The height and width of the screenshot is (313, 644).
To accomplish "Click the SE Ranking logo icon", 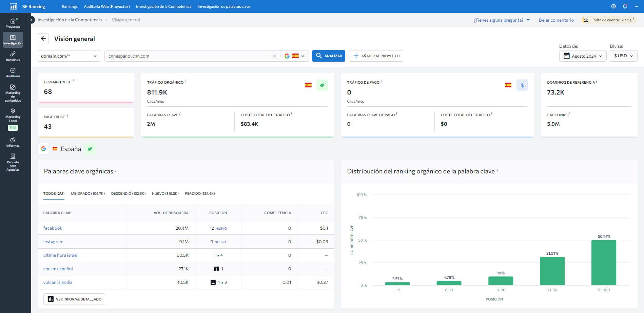I will coord(13,6).
